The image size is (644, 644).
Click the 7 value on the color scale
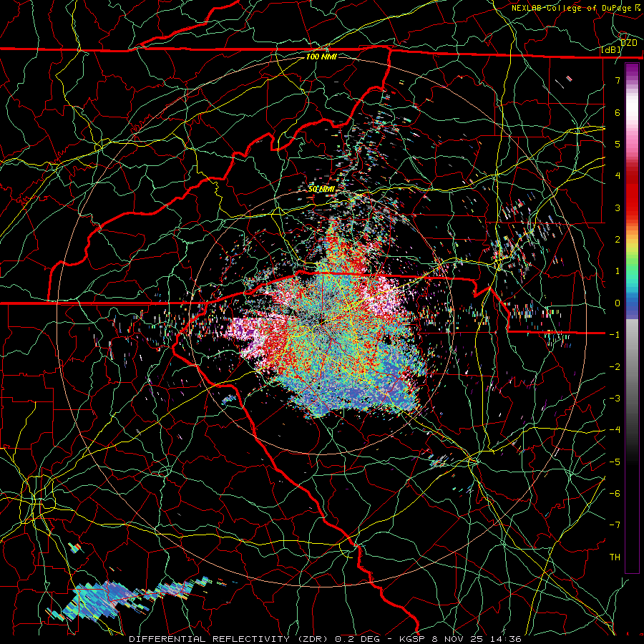tap(618, 80)
